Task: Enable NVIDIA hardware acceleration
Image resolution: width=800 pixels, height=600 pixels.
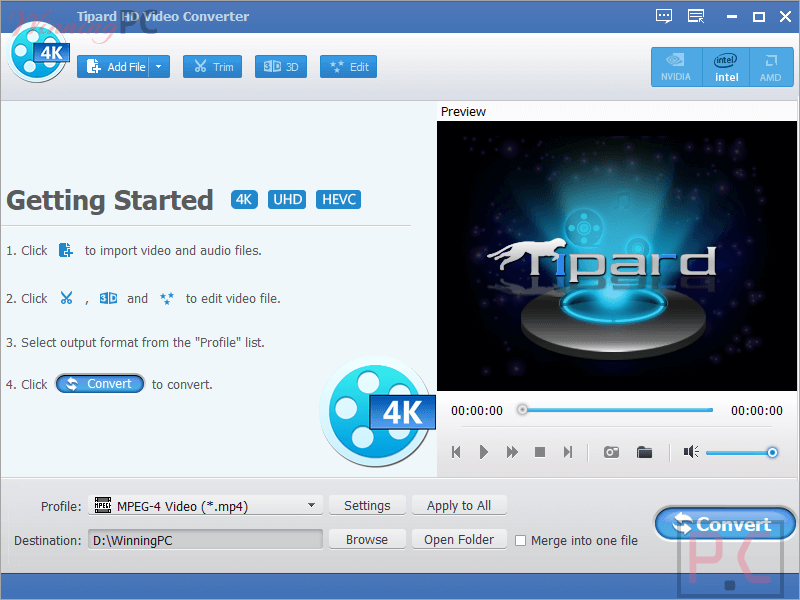Action: pos(676,66)
